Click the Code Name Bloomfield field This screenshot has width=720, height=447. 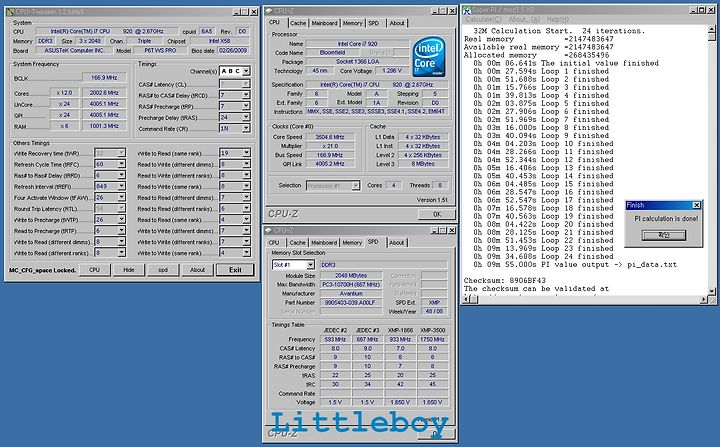click(332, 52)
